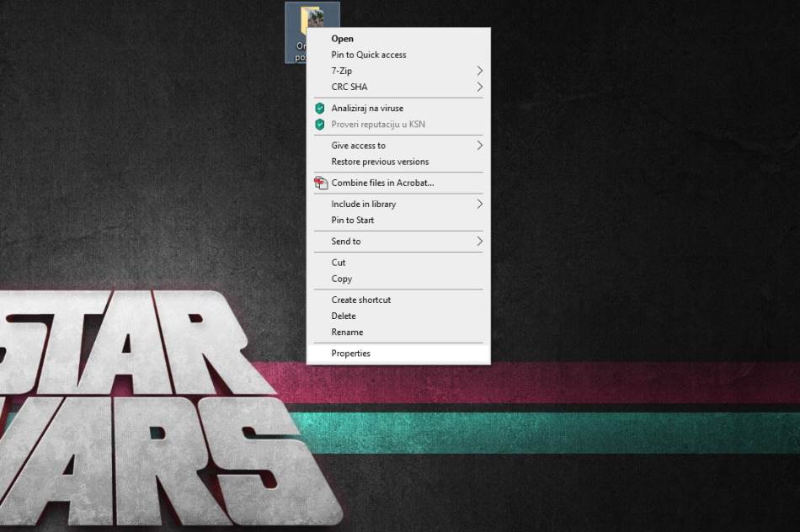800x532 pixels.
Task: Click the Kaspersky shield icon beside Analiziraj na viruse
Action: pyautogui.click(x=320, y=109)
